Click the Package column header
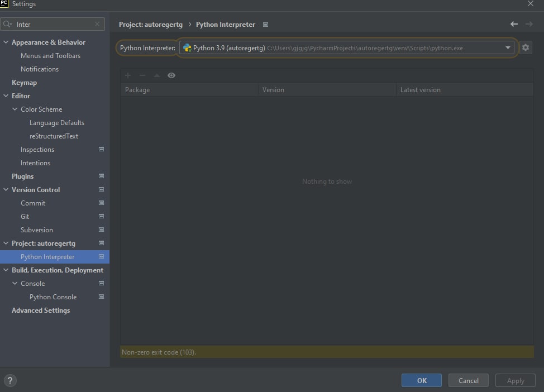This screenshot has height=392, width=544. coord(189,89)
